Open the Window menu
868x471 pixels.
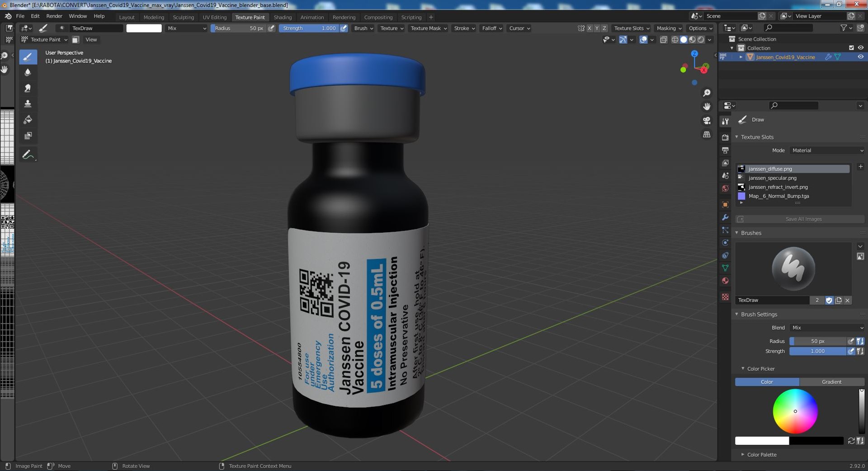(x=78, y=16)
